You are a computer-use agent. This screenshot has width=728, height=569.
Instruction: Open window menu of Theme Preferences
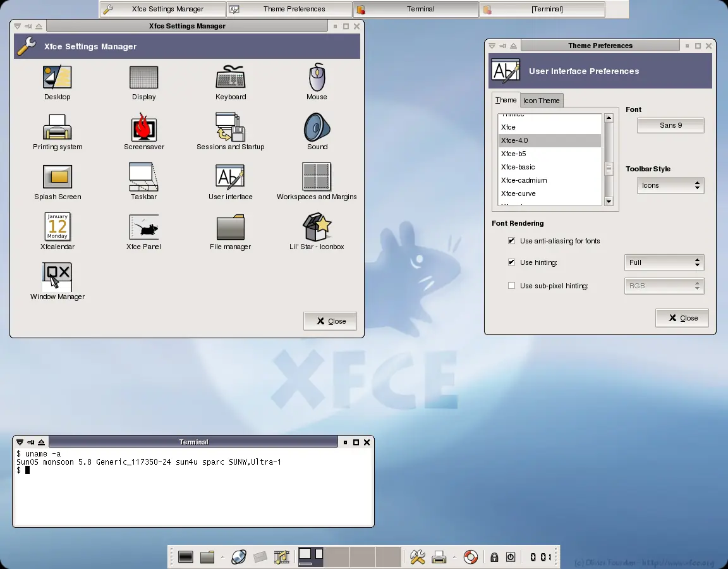tap(492, 46)
